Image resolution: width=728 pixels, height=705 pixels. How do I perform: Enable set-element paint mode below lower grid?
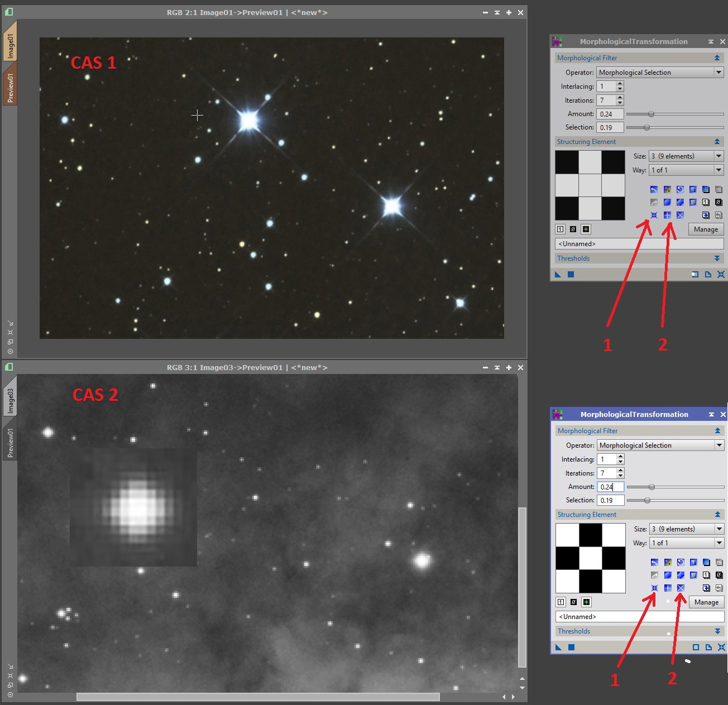561,602
